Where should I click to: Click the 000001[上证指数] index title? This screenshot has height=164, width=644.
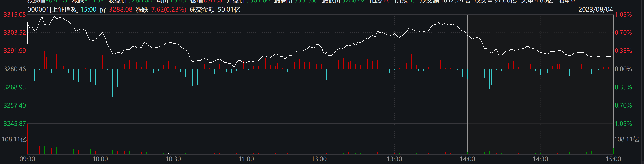click(x=53, y=10)
